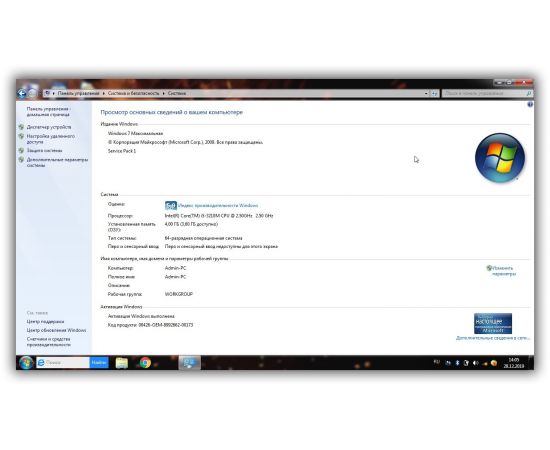Click the RU language indicator in tray

point(437,362)
